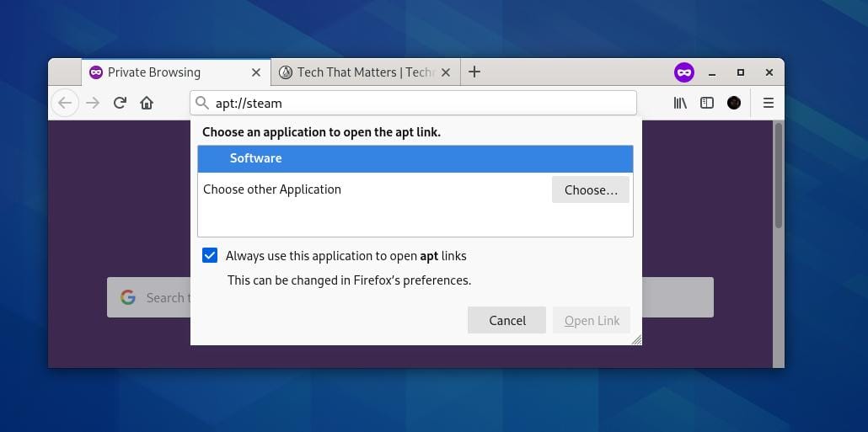Click the Back navigation arrow

pyautogui.click(x=65, y=103)
